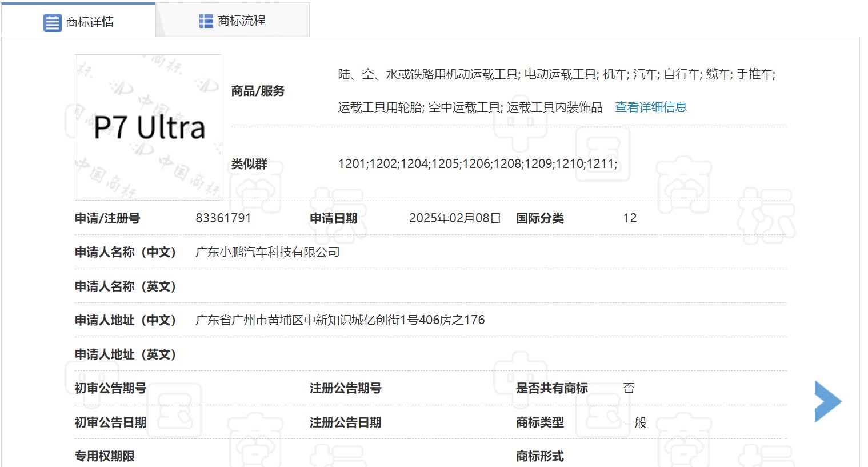
Task: Click the 一般 trademark type value
Action: click(x=635, y=422)
